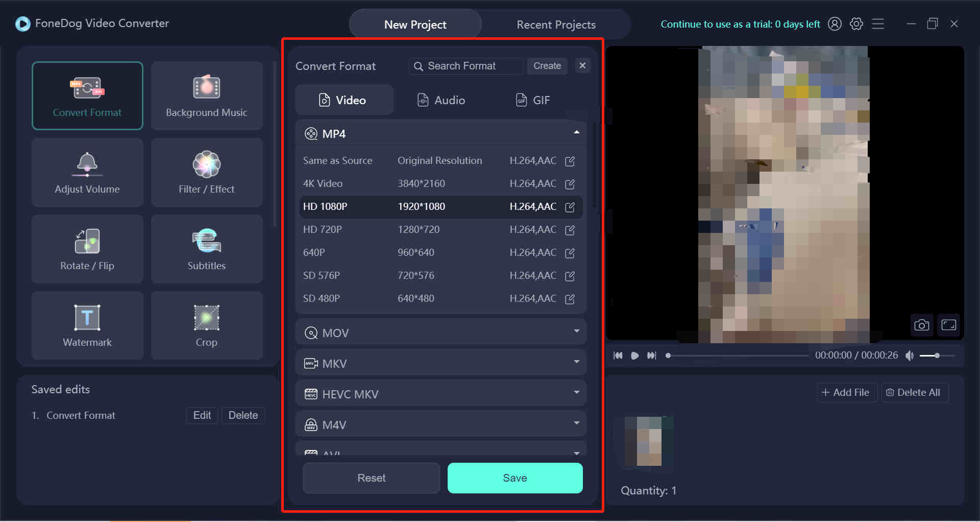Edit the 4K Video preset settings
The height and width of the screenshot is (522, 980).
click(570, 184)
